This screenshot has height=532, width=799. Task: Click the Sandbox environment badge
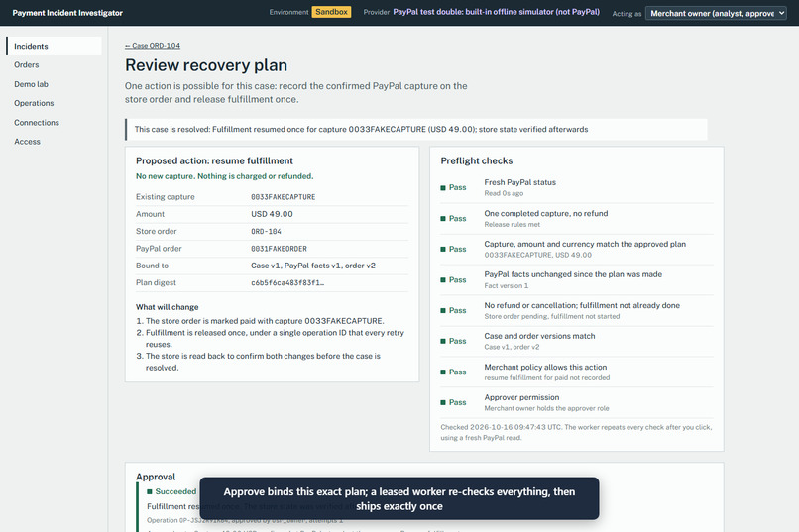pyautogui.click(x=331, y=12)
